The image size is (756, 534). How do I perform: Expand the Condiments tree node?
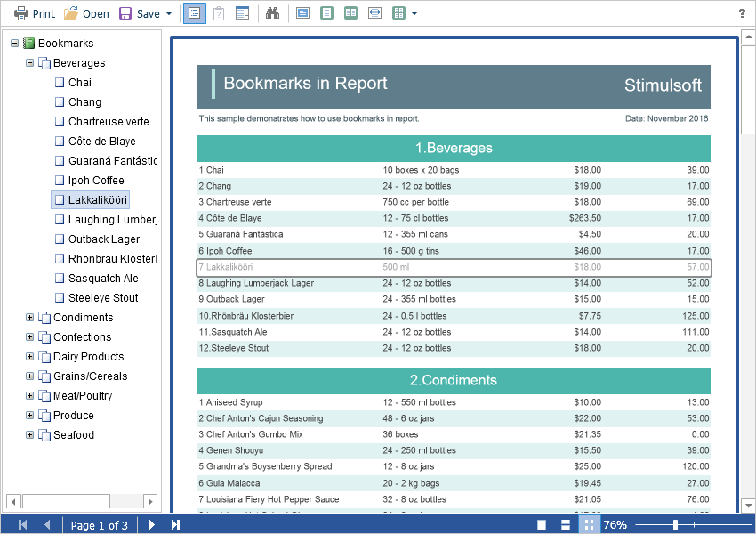[30, 318]
